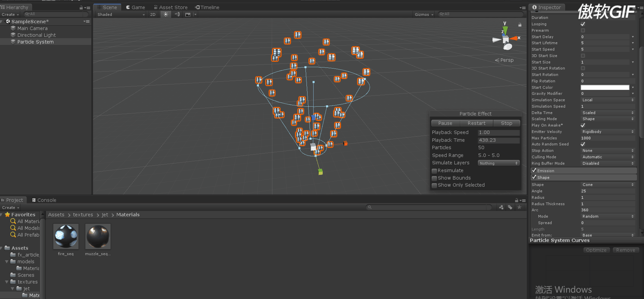This screenshot has width=644, height=299.
Task: Toggle the 2D scene view button
Action: coord(153,15)
